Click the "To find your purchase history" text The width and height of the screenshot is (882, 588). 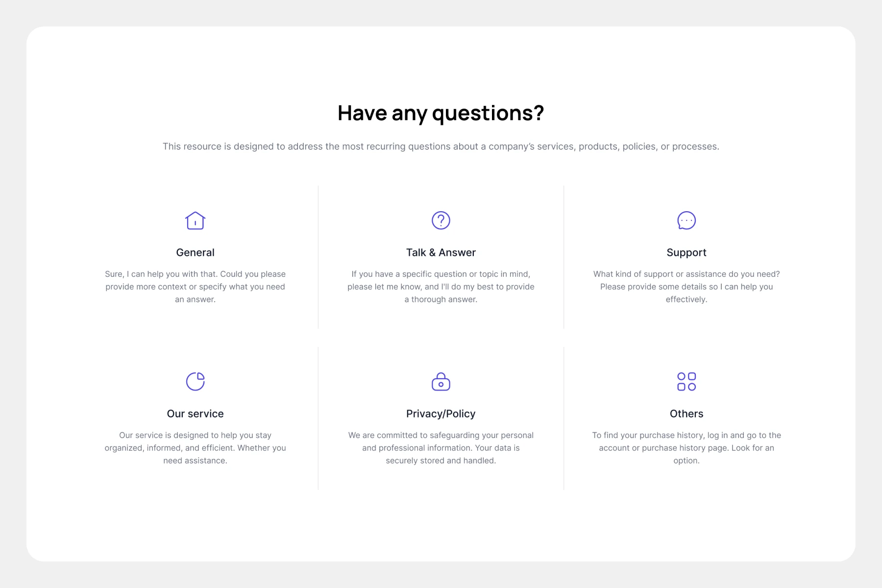tap(686, 448)
